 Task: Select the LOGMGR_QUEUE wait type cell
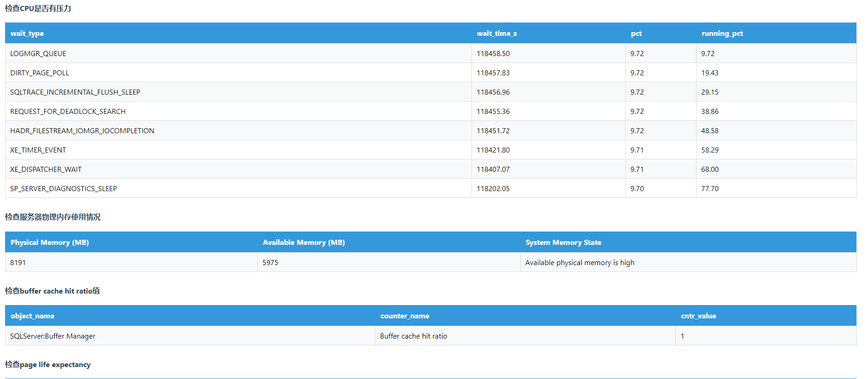tap(238, 53)
